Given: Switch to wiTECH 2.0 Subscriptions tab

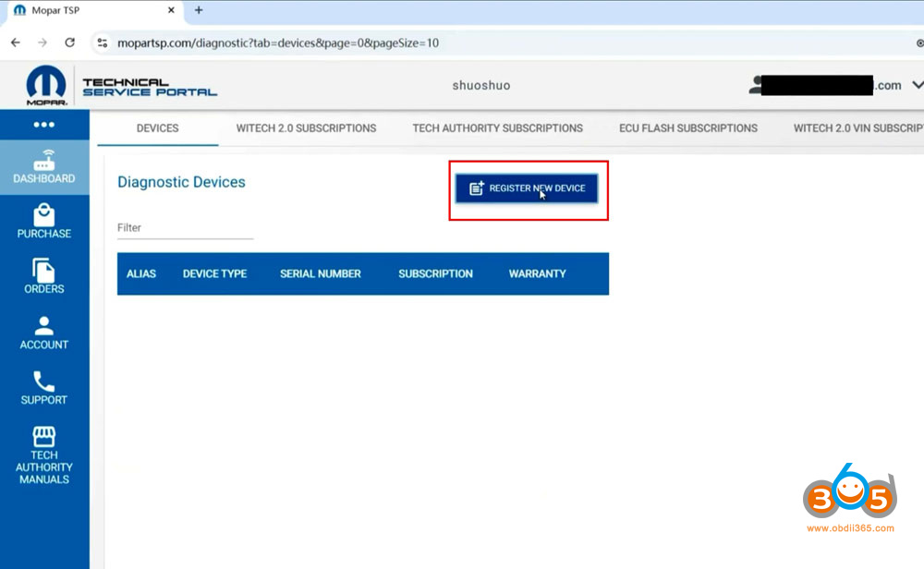Looking at the screenshot, I should (306, 128).
